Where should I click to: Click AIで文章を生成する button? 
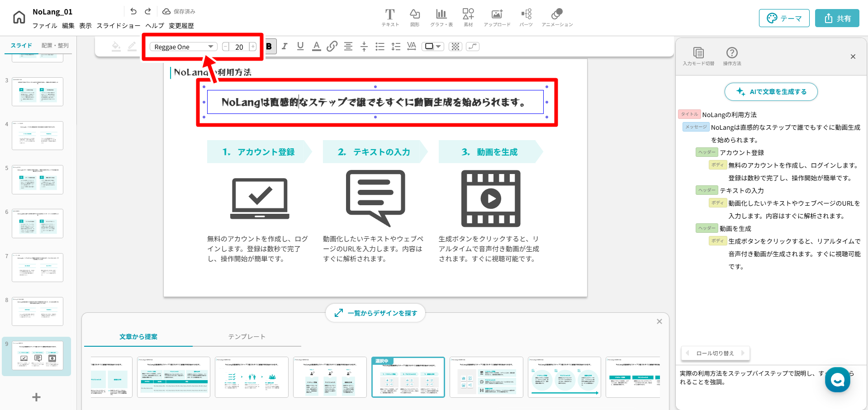point(771,91)
